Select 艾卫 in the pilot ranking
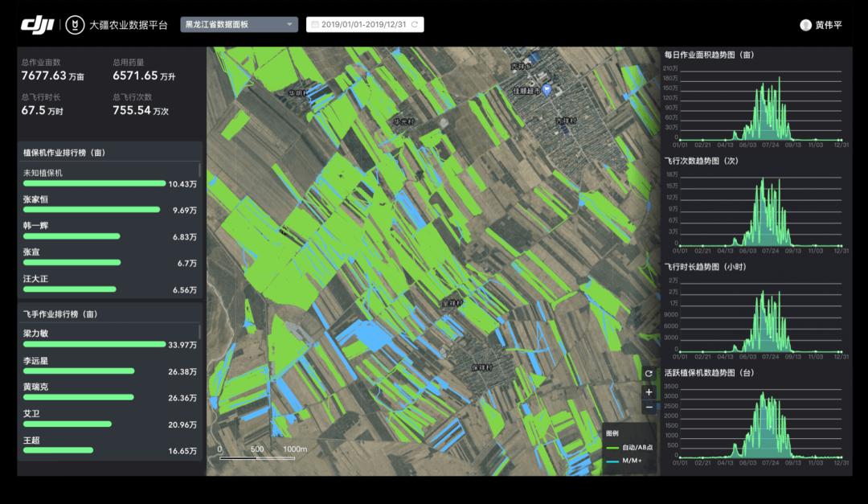868x504 pixels. tap(31, 413)
